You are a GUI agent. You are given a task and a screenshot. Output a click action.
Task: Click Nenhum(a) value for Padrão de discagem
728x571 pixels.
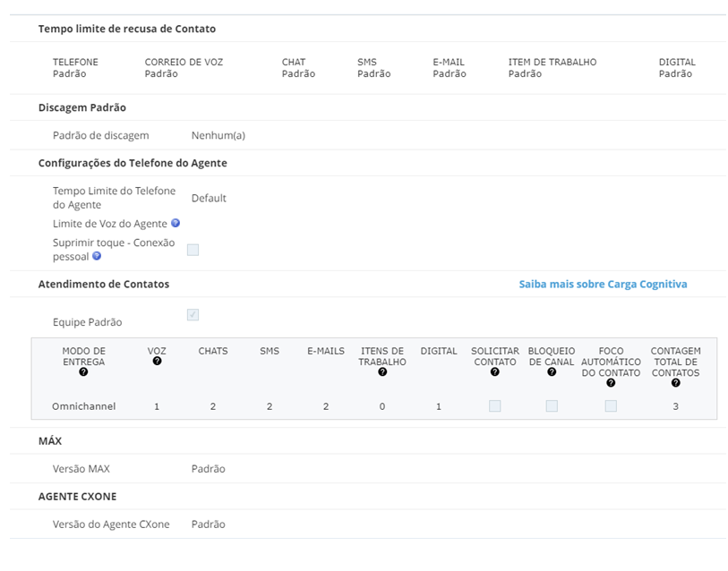pyautogui.click(x=218, y=135)
